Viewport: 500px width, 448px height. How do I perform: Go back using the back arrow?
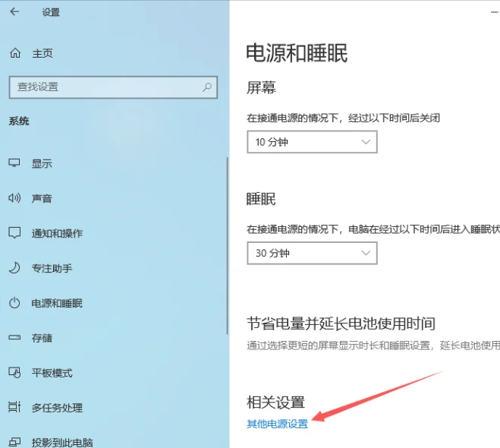(x=14, y=12)
